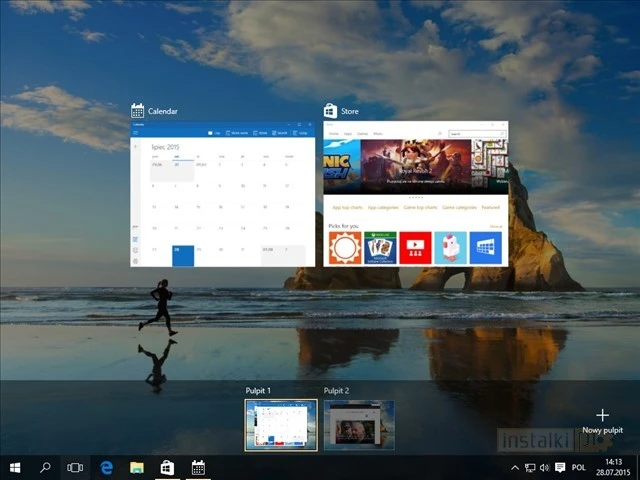Open File Explorer from the taskbar
Viewport: 640px width, 480px height.
tap(137, 467)
